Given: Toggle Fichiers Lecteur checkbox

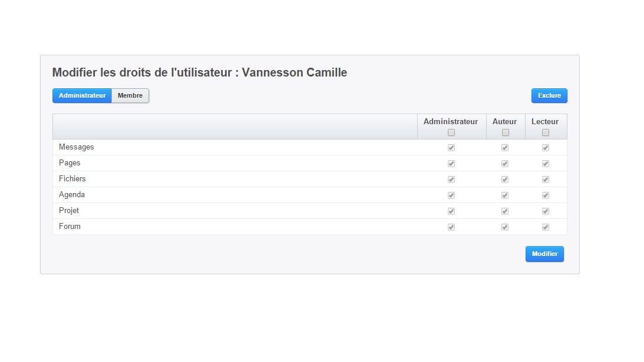Looking at the screenshot, I should (546, 180).
